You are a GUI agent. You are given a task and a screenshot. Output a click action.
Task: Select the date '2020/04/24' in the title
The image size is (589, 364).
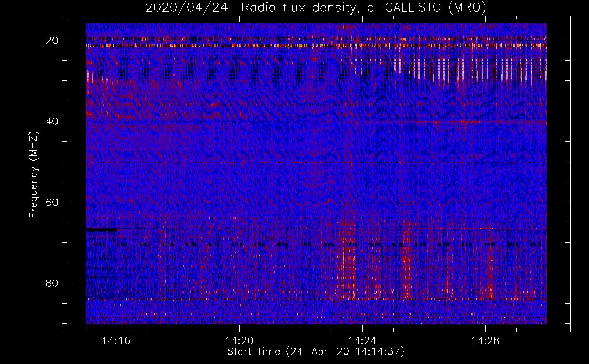(x=186, y=7)
